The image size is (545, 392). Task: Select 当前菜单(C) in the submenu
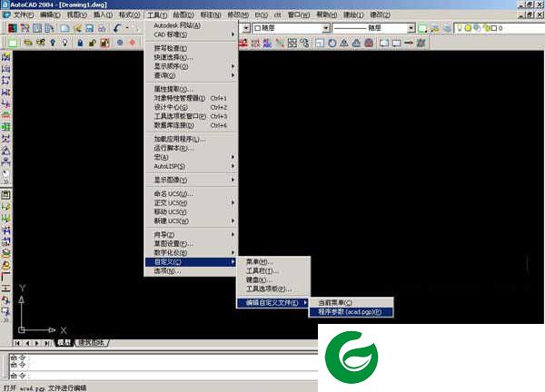351,303
